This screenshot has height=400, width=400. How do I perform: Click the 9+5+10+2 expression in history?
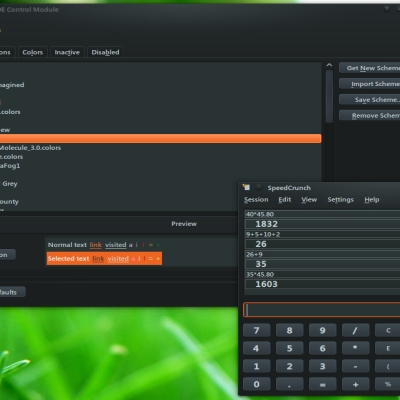(263, 234)
